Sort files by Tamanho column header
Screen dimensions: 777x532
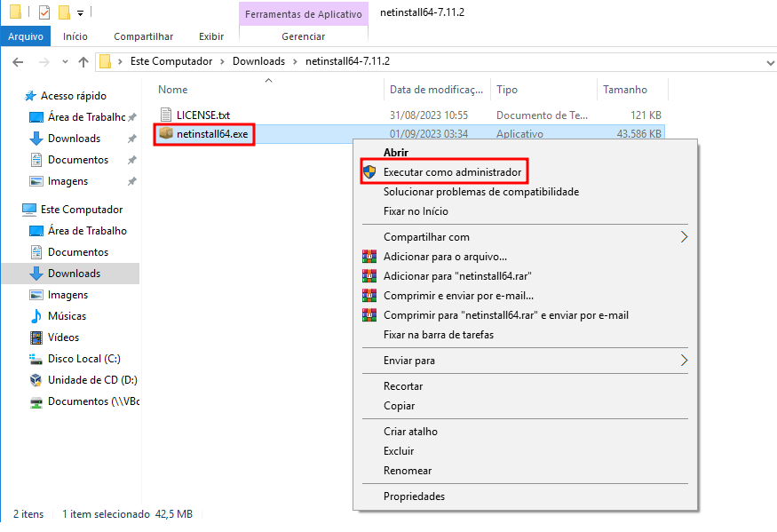[625, 90]
